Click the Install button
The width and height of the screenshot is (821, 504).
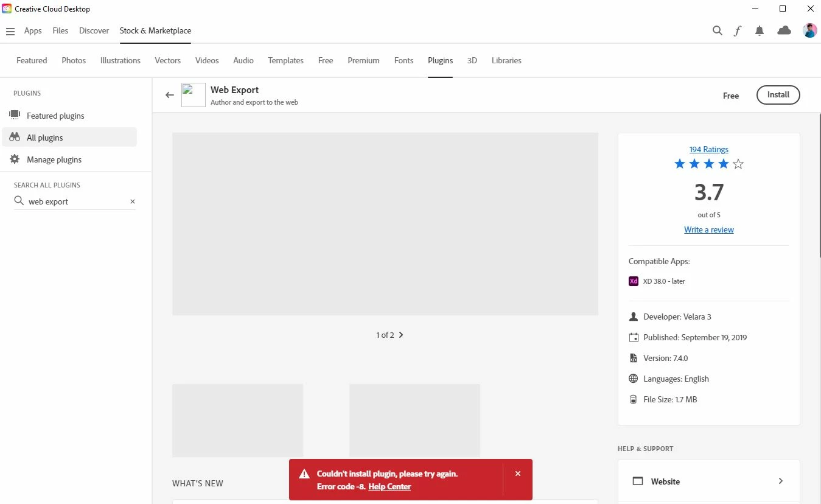(x=778, y=95)
